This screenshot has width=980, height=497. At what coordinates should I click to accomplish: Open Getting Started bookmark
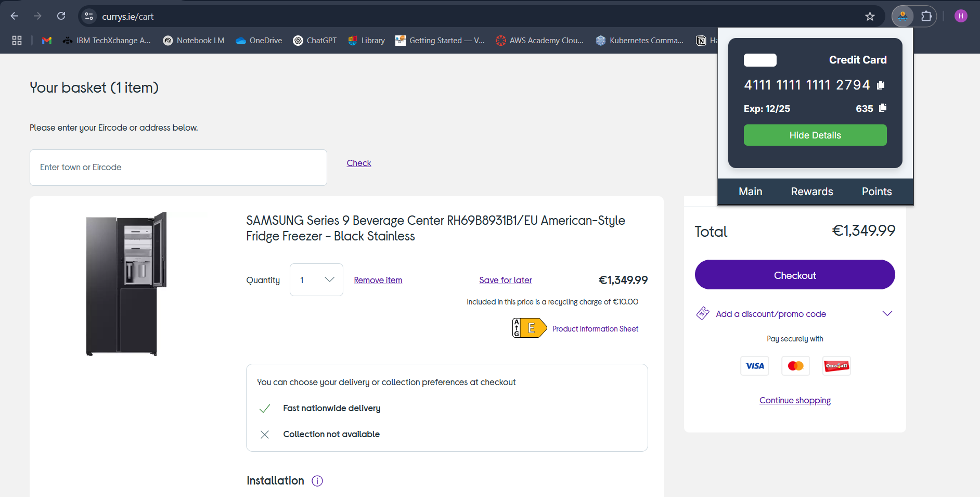click(440, 41)
